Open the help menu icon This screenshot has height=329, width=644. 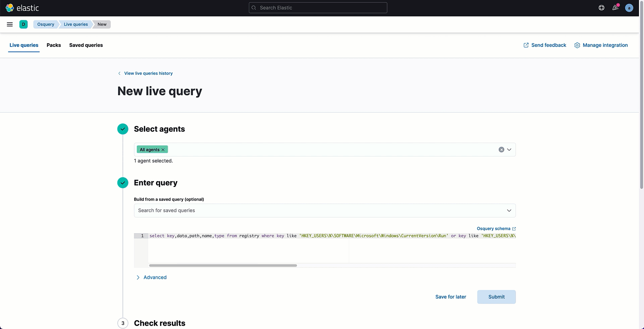601,8
